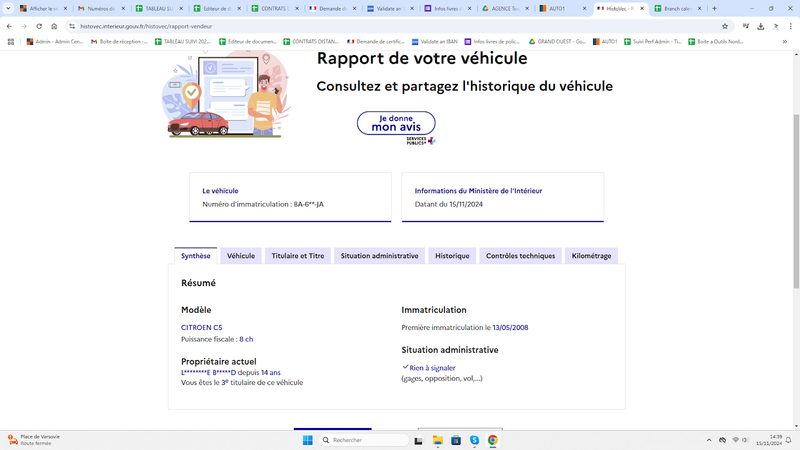Viewport: 800px width, 450px height.
Task: Open a new browser tab
Action: coord(714,8)
